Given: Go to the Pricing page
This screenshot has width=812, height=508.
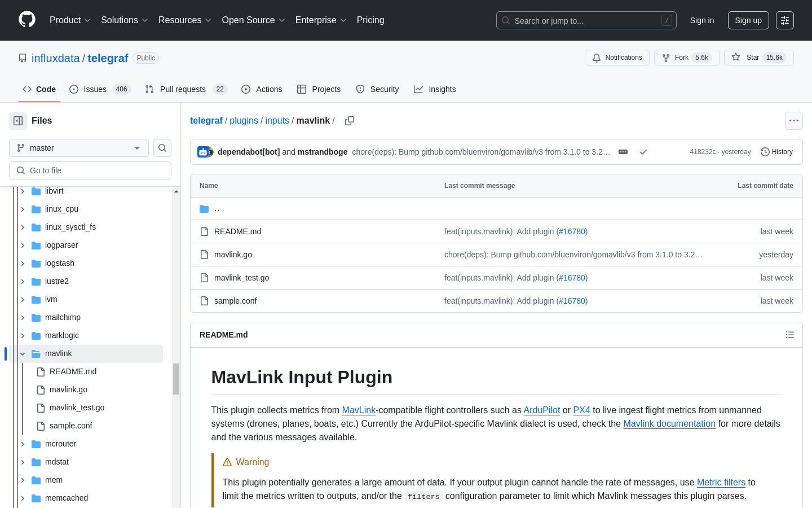Looking at the screenshot, I should click(x=370, y=20).
